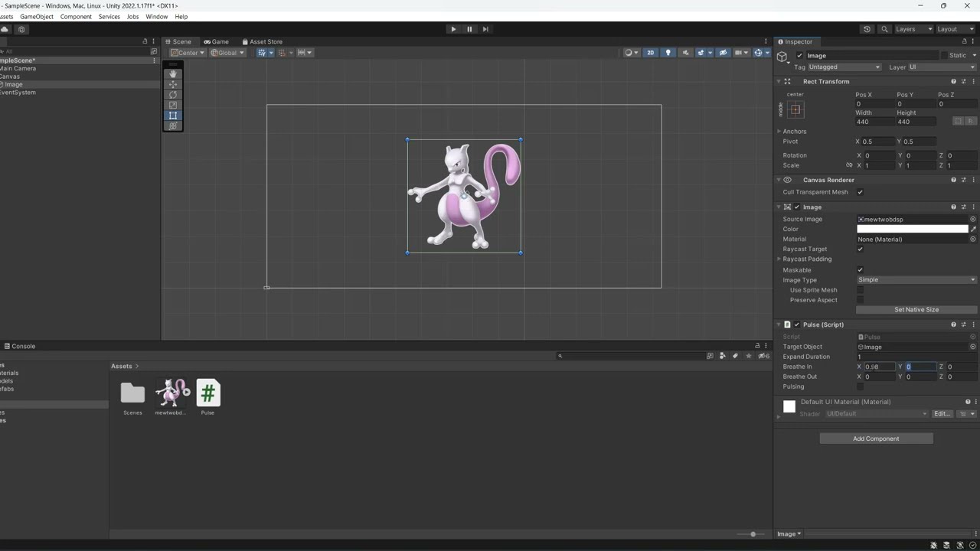Toggle Maskable checkbox

click(x=860, y=269)
